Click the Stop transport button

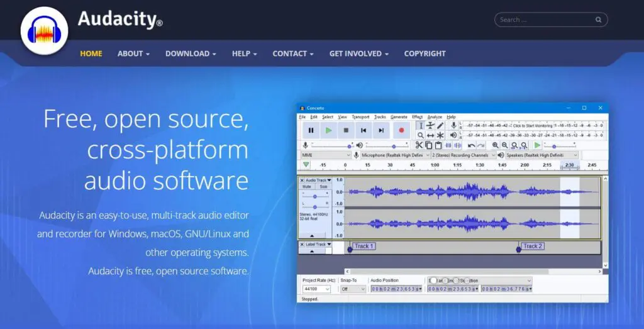click(x=346, y=130)
